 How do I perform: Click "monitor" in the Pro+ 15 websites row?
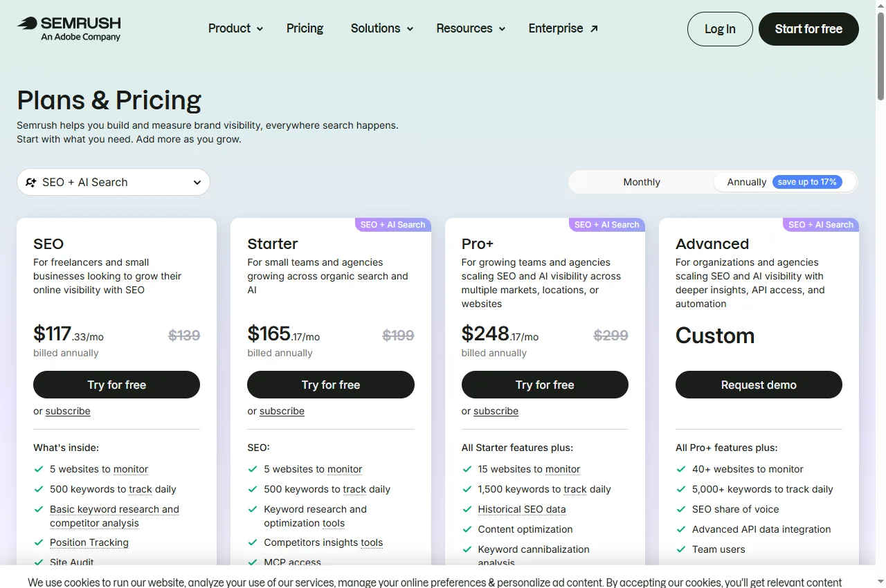pyautogui.click(x=563, y=469)
